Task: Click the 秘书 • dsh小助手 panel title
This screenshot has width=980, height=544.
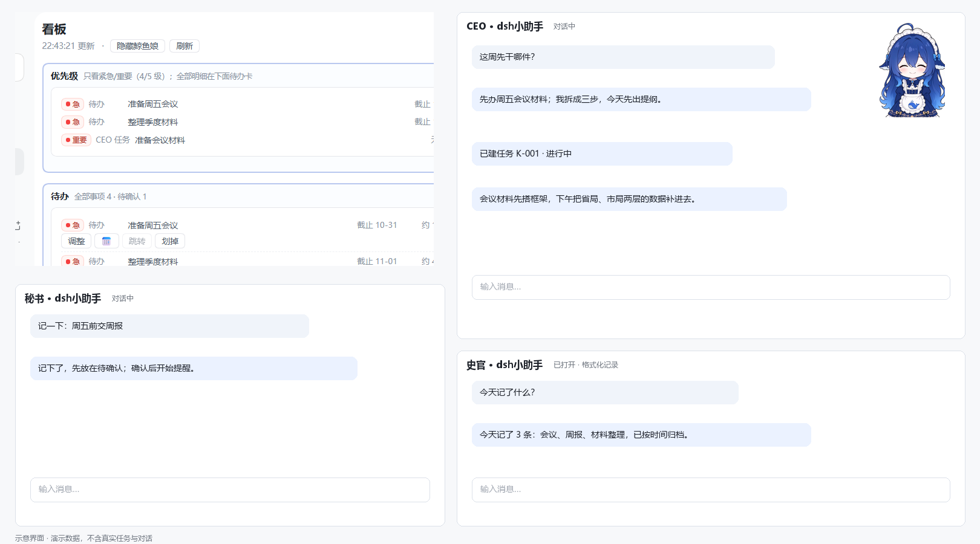Action: [63, 298]
